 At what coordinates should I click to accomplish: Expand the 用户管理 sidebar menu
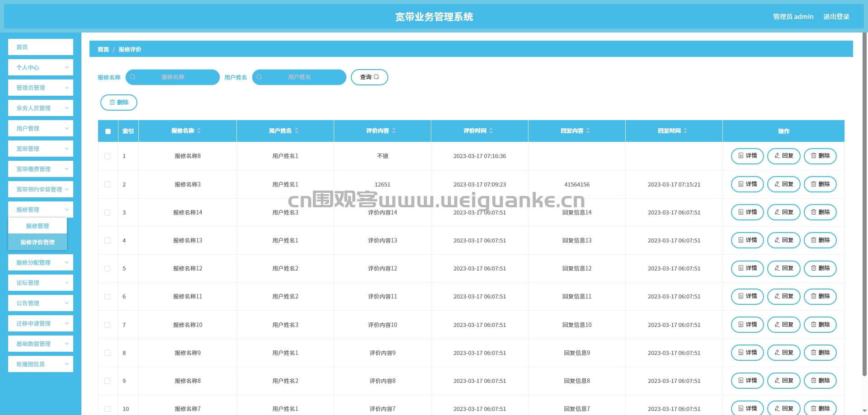[x=41, y=128]
